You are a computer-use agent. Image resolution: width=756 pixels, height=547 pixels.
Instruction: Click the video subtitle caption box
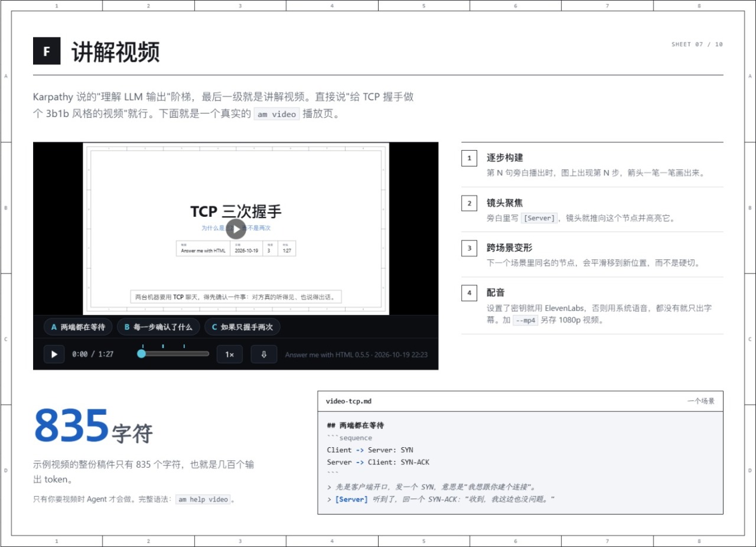click(x=236, y=297)
